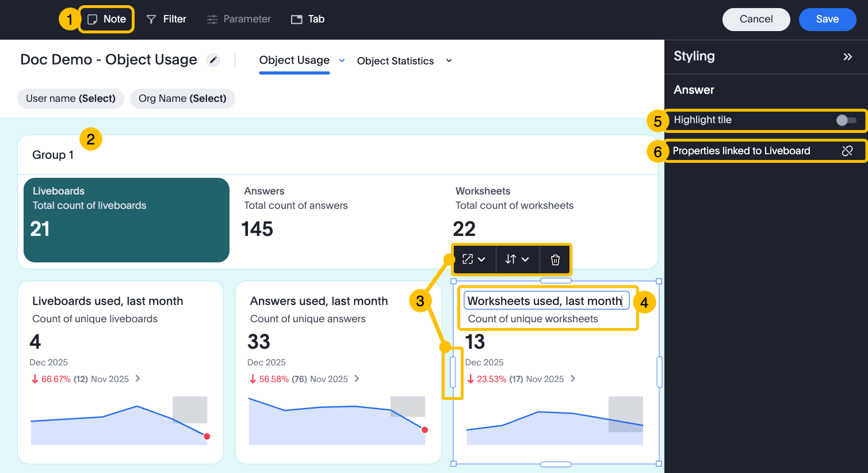Image resolution: width=868 pixels, height=473 pixels.
Task: Delete the selected tile with trash icon
Action: (x=555, y=260)
